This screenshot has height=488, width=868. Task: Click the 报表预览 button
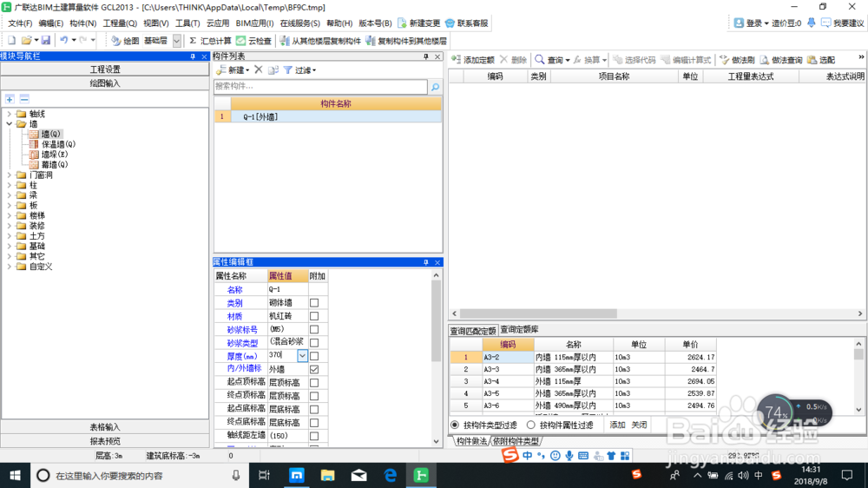click(105, 441)
